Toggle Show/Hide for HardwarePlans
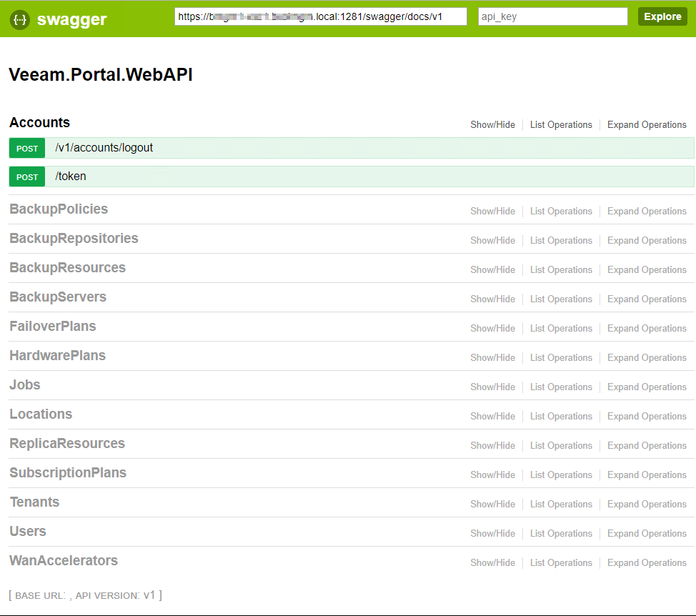The image size is (696, 616). [x=493, y=358]
